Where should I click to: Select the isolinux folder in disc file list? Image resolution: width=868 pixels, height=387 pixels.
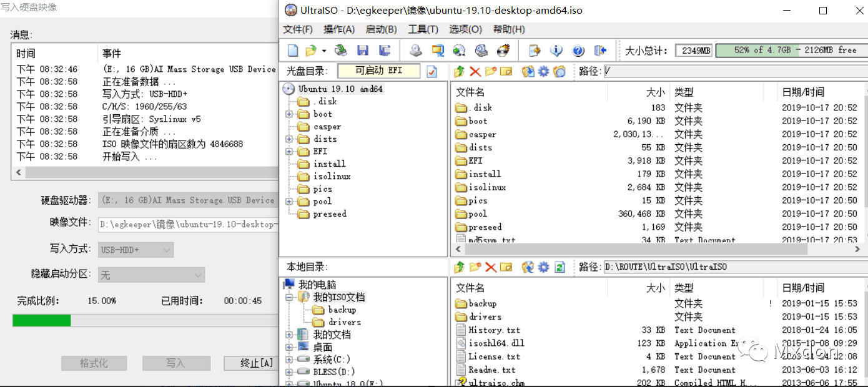pos(487,187)
